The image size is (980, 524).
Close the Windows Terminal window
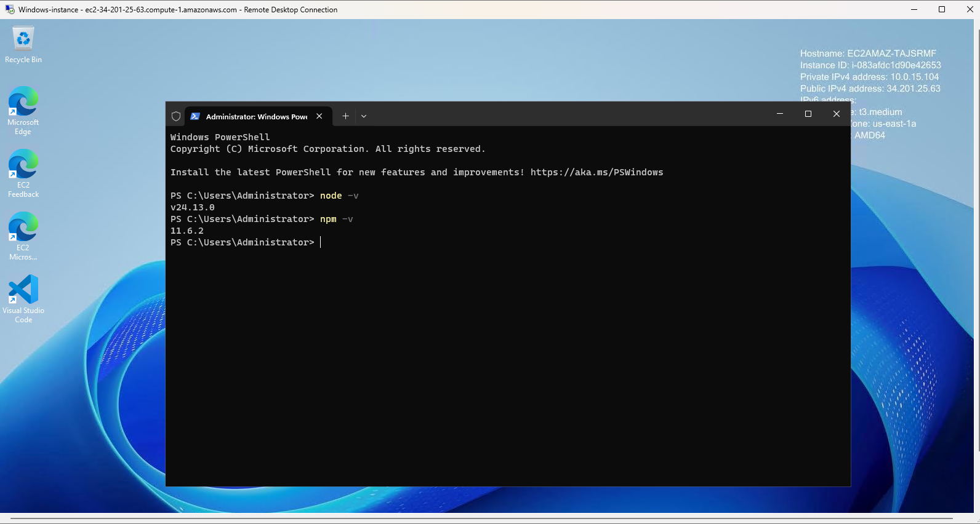[837, 114]
